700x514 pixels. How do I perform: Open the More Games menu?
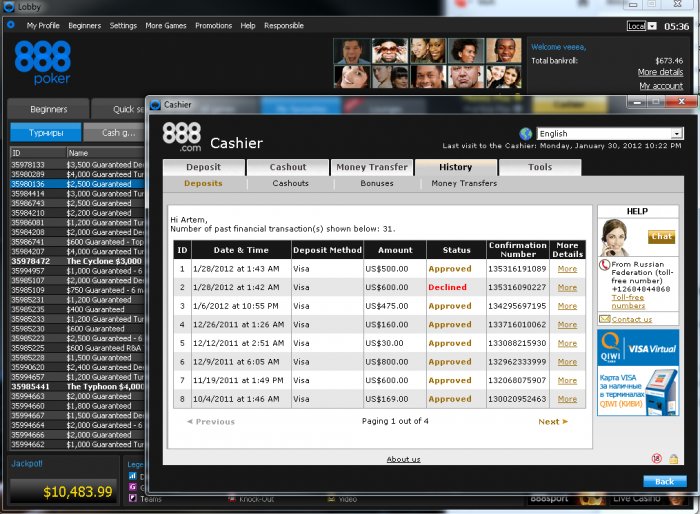(166, 25)
